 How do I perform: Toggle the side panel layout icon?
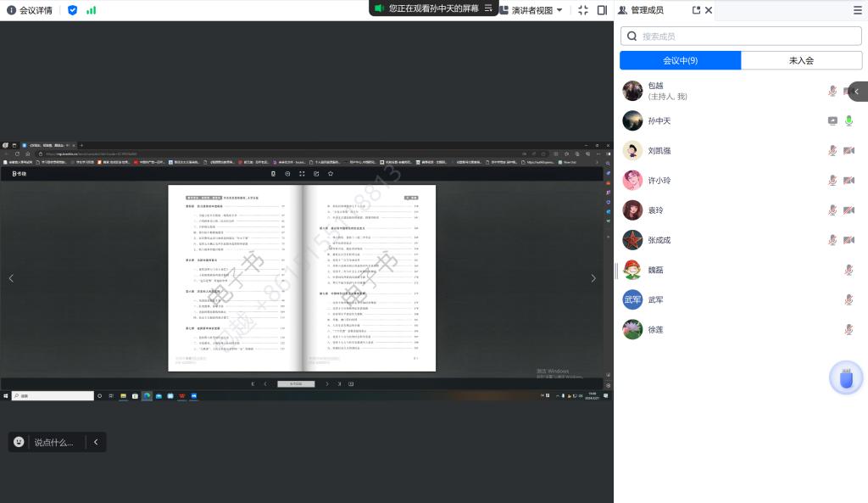tap(602, 10)
